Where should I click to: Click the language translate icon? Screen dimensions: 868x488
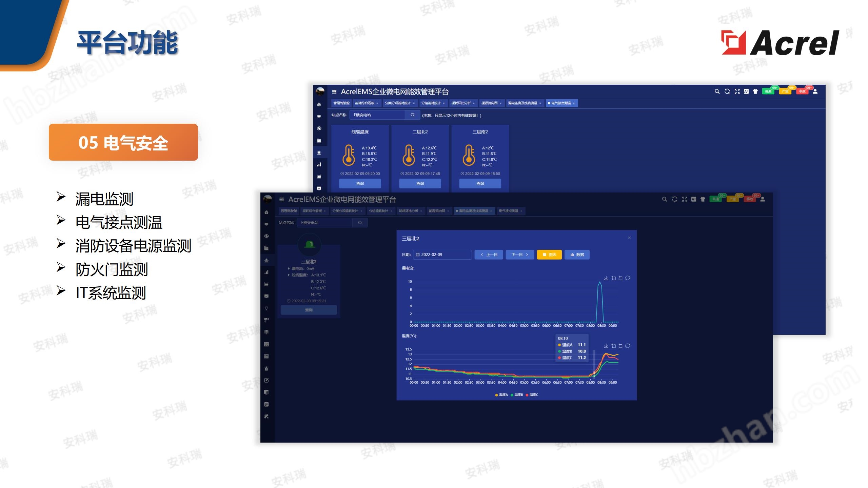click(x=746, y=91)
